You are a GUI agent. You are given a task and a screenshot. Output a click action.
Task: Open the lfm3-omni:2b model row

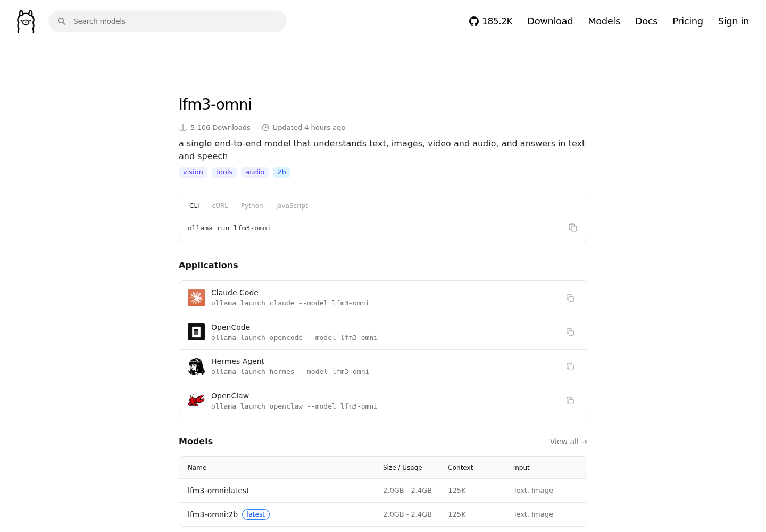click(x=383, y=514)
